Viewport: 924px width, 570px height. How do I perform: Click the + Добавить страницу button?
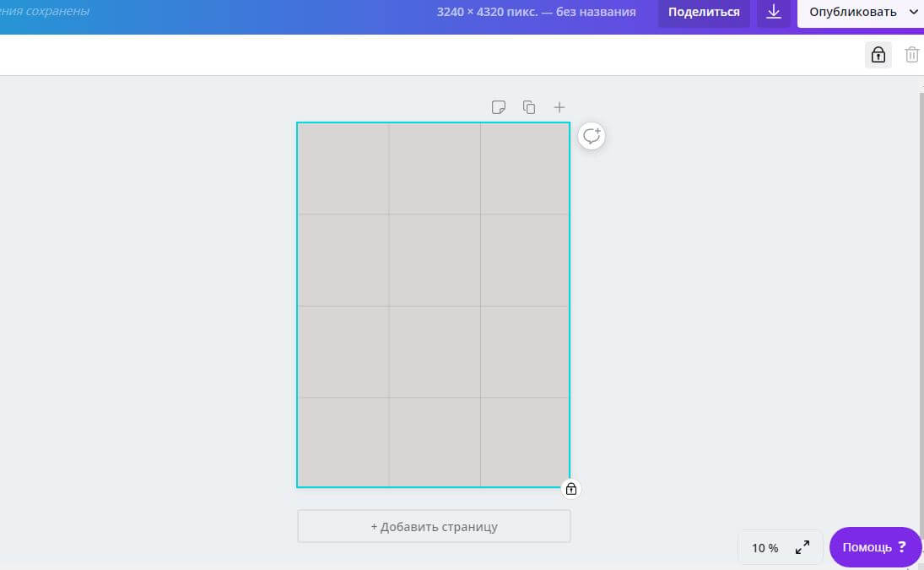[x=434, y=526]
